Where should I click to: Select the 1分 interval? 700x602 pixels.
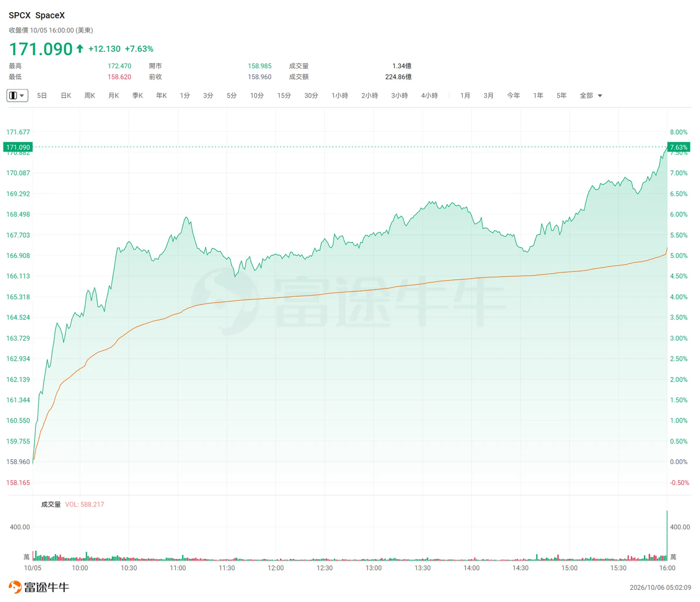coord(185,95)
